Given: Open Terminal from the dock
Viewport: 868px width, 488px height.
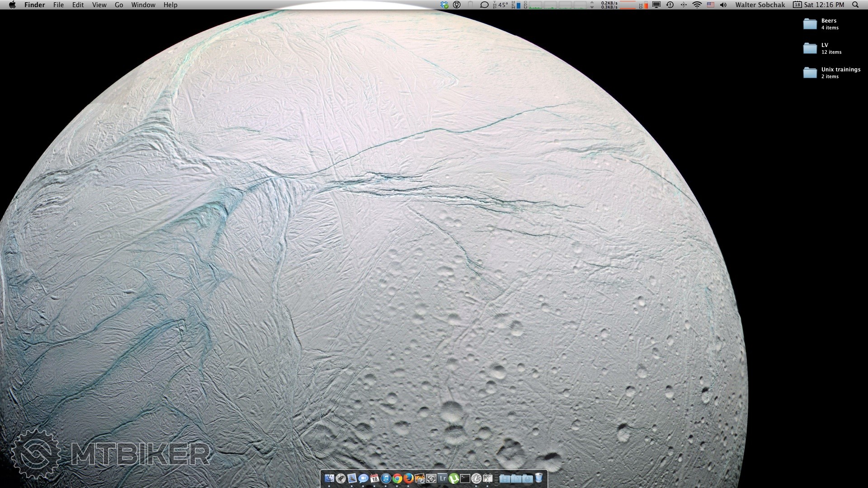Looking at the screenshot, I should point(465,478).
